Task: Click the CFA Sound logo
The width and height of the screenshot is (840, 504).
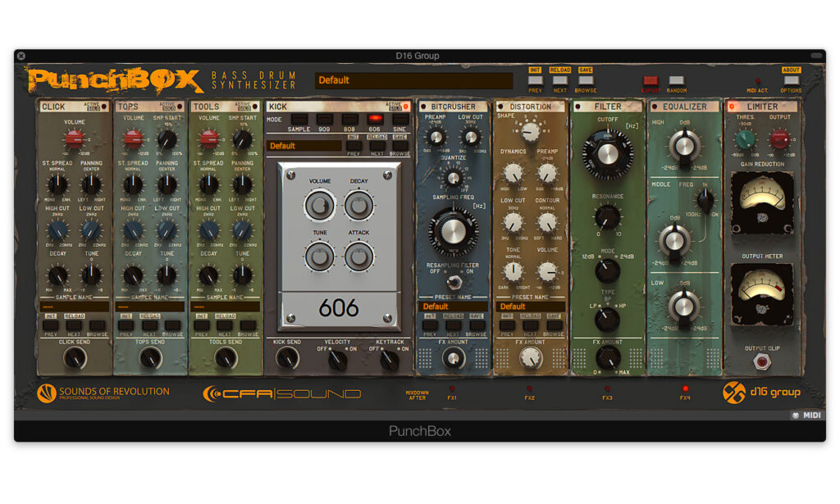Action: click(282, 394)
